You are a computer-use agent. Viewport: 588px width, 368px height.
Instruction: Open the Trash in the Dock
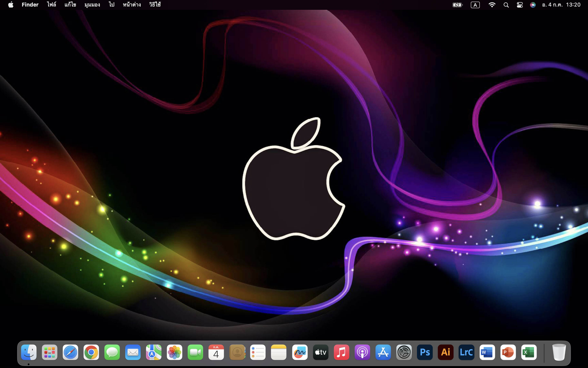click(559, 352)
